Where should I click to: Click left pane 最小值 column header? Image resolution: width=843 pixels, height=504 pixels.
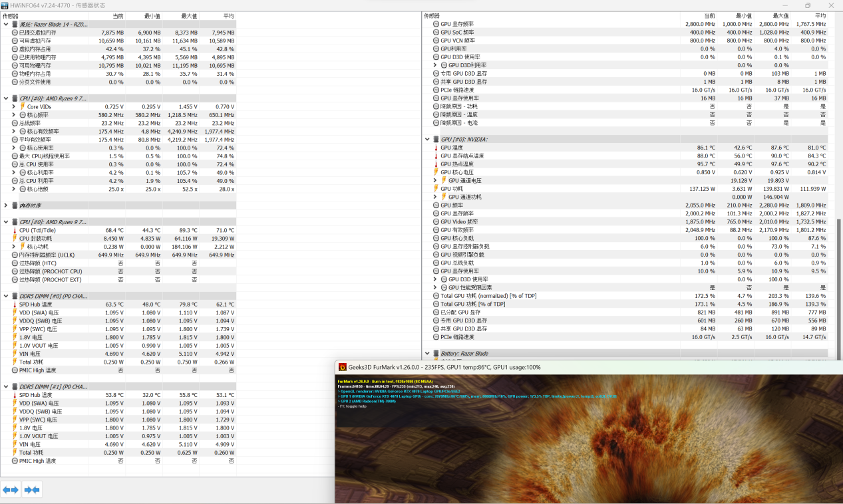click(x=144, y=15)
